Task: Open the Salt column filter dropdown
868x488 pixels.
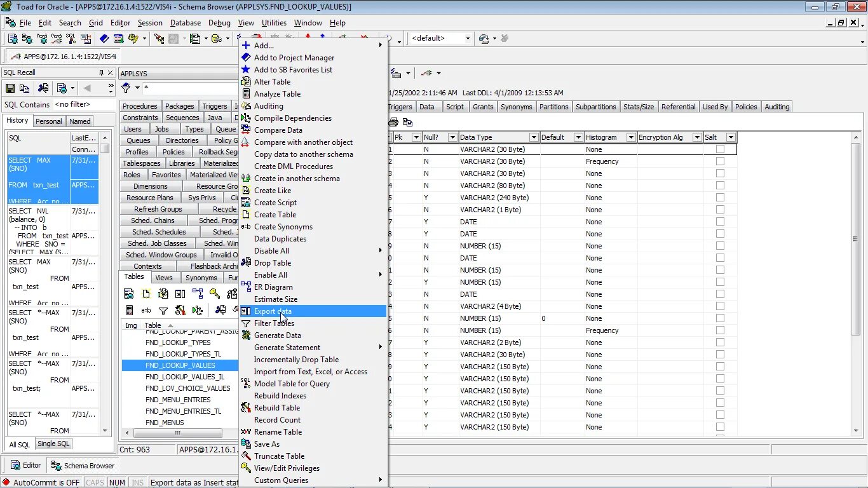Action: tap(731, 137)
